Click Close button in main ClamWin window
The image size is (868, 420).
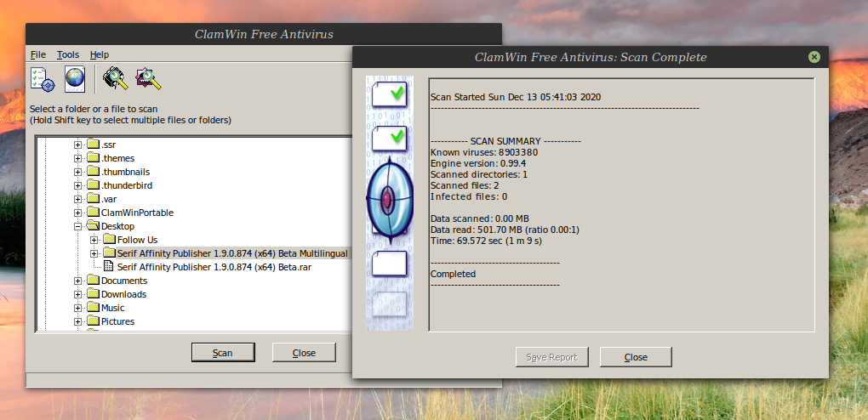[304, 353]
